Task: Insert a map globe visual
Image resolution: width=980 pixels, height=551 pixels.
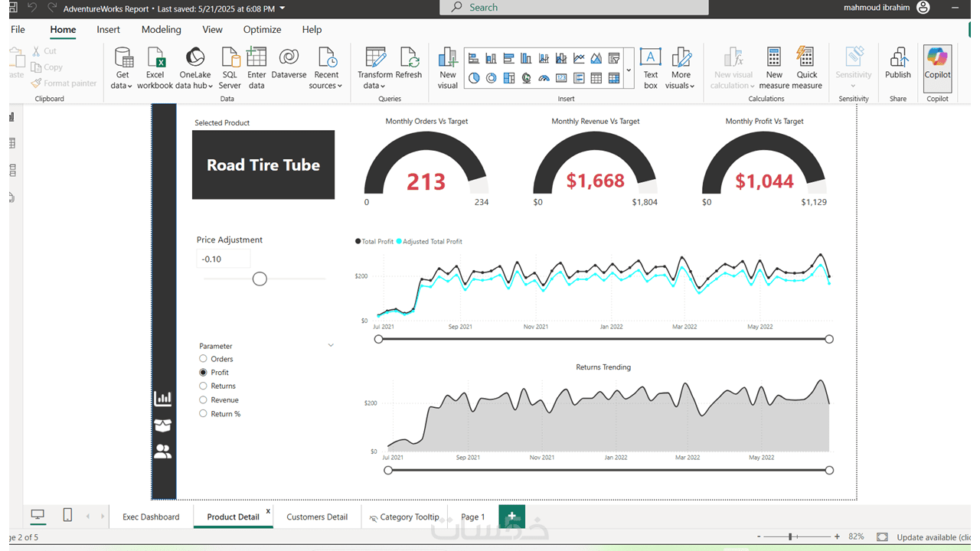Action: [x=526, y=78]
